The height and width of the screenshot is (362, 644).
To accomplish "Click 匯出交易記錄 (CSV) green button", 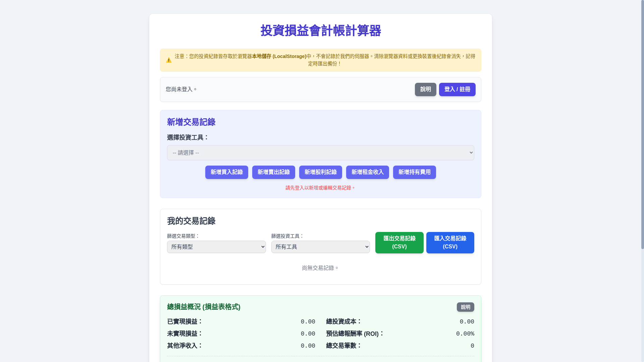I will pos(399,243).
